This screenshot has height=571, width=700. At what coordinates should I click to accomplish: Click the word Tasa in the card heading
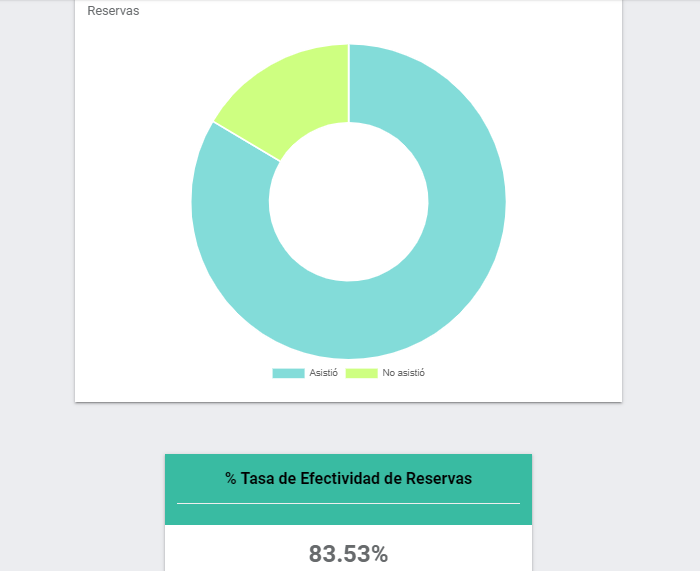tap(257, 479)
